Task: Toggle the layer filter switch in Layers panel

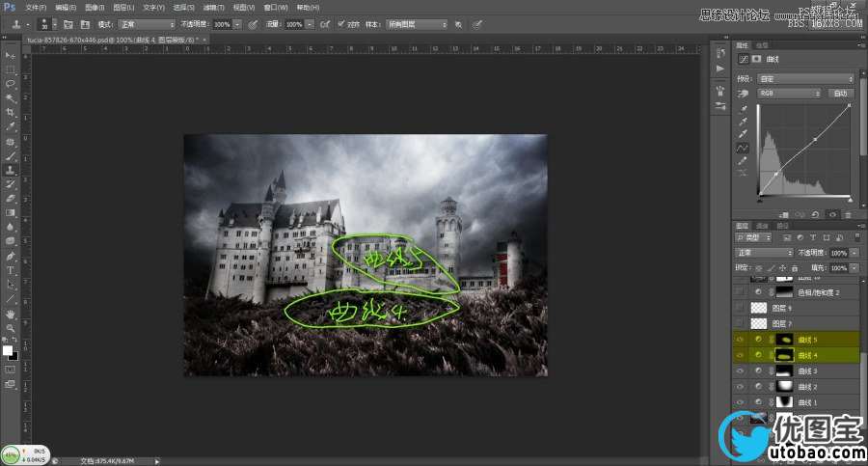Action: [x=857, y=237]
